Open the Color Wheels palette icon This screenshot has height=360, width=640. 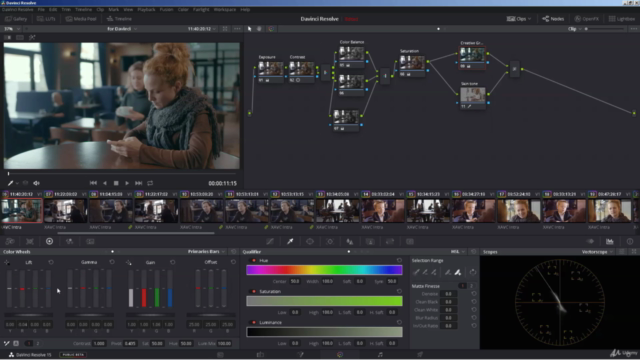coord(49,241)
